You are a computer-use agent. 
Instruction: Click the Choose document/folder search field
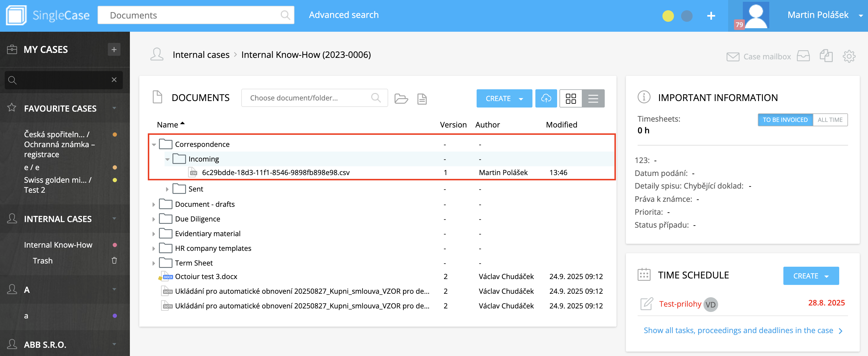click(x=314, y=98)
